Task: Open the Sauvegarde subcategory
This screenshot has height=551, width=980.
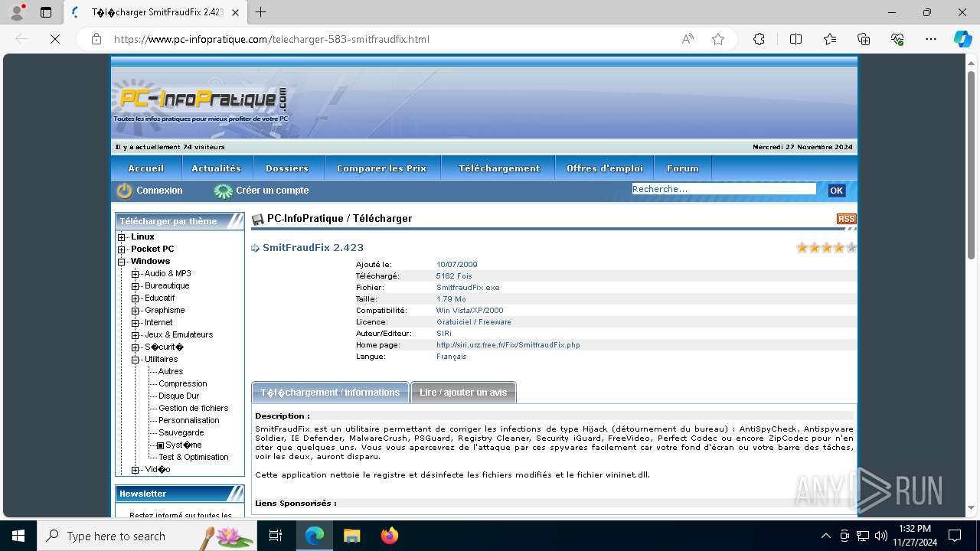Action: click(x=181, y=433)
